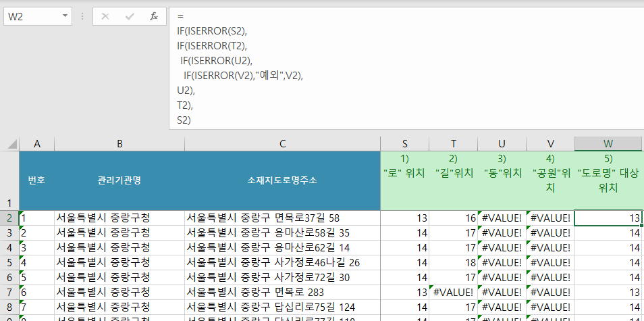The image size is (644, 321).
Task: Click the 3) "동"위치 header cell
Action: coord(502,181)
